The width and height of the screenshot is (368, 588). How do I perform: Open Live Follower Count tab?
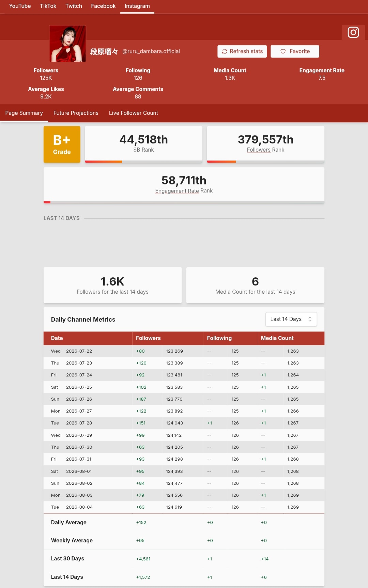coord(134,113)
